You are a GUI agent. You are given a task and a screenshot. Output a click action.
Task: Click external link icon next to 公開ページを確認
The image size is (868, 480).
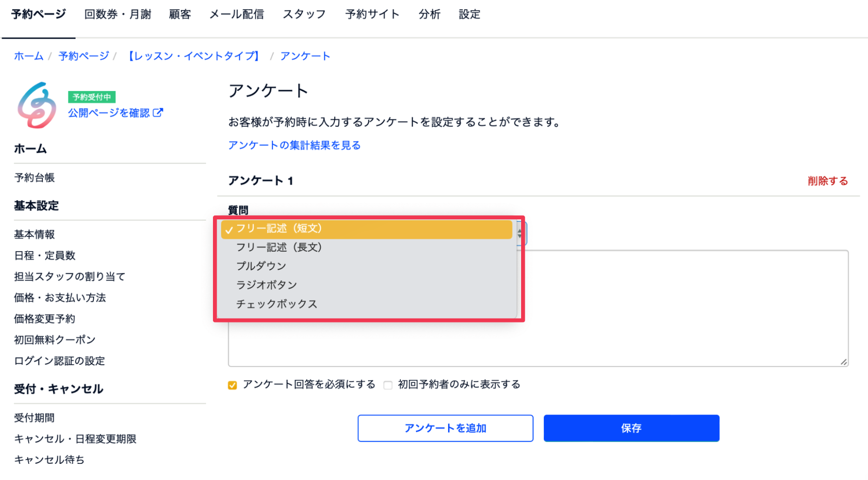[158, 113]
